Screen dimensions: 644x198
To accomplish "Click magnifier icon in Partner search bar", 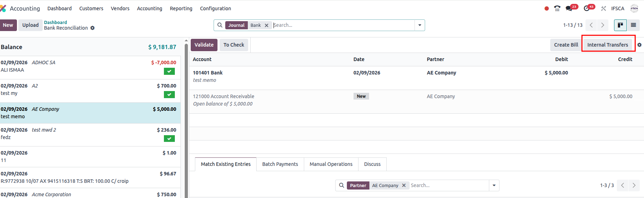I will (x=341, y=185).
